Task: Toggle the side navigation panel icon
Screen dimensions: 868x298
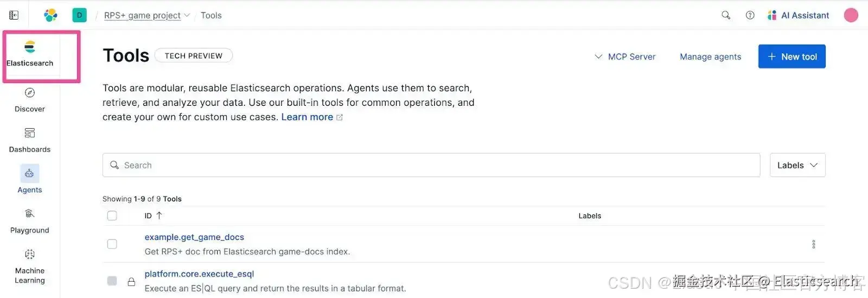Action: point(14,15)
